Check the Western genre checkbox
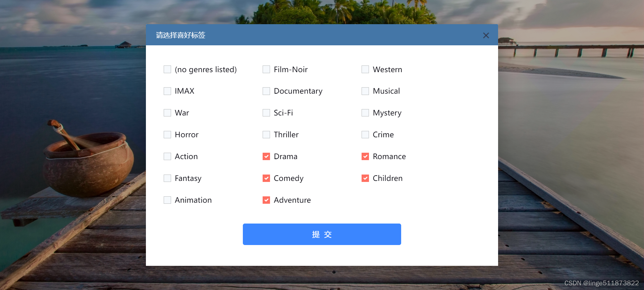 pos(365,69)
